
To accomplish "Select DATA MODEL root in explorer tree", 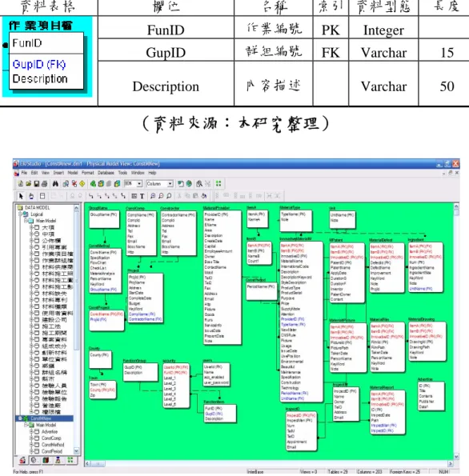I will click(37, 208).
